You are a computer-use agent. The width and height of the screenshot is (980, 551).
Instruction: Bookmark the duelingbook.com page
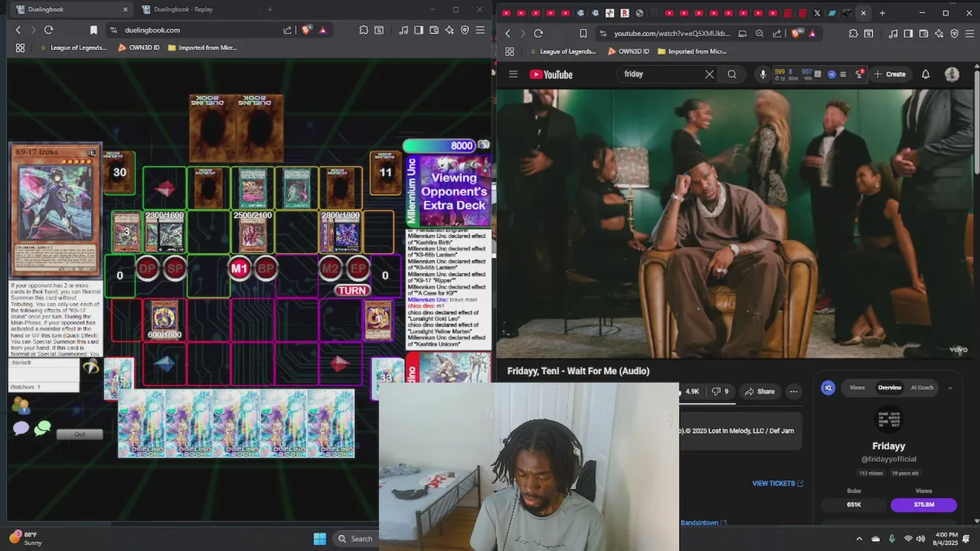point(93,30)
